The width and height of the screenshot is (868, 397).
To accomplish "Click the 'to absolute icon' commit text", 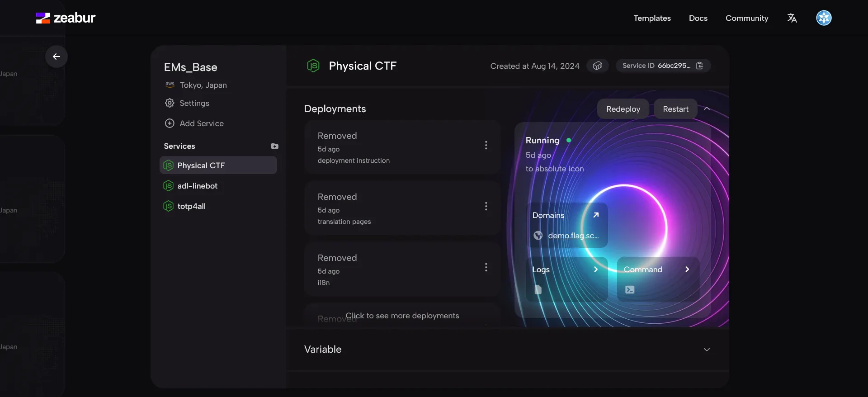I will point(555,169).
